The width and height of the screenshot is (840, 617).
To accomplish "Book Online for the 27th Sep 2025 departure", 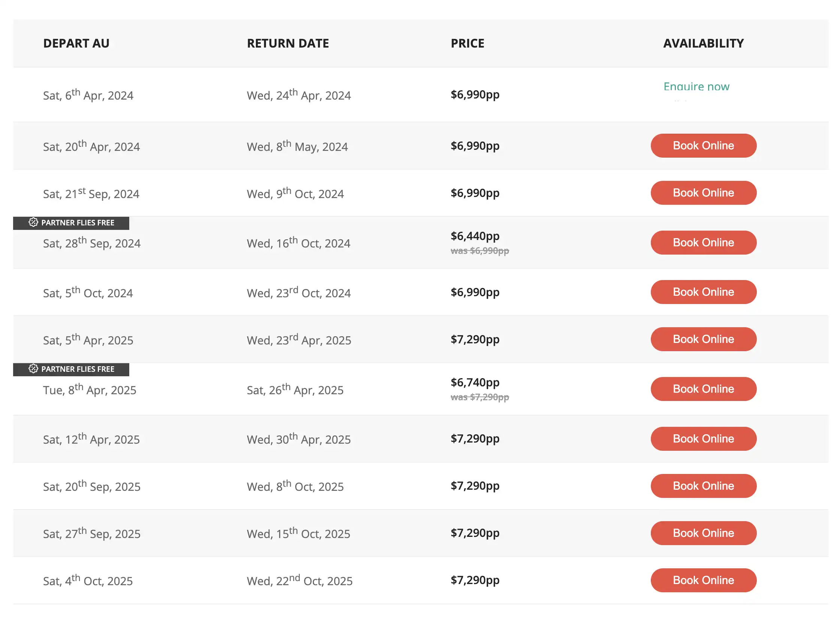I will pos(704,533).
